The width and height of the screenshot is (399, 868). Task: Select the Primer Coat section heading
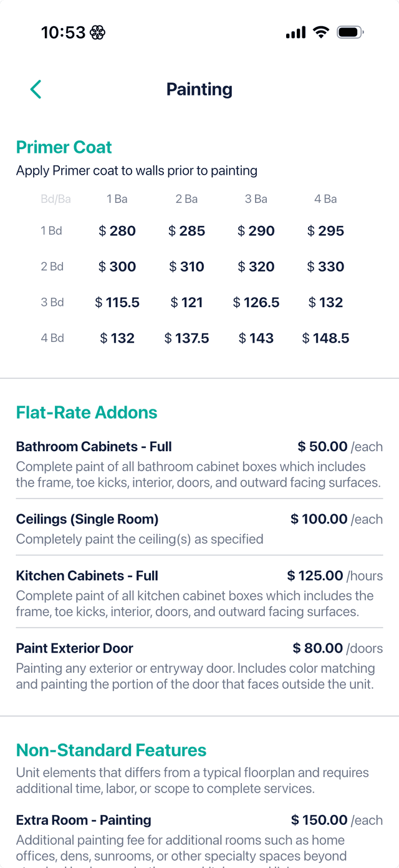64,147
